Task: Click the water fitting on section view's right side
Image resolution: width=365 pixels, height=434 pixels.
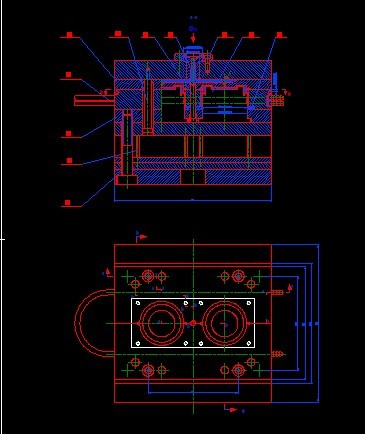Action: tap(275, 100)
